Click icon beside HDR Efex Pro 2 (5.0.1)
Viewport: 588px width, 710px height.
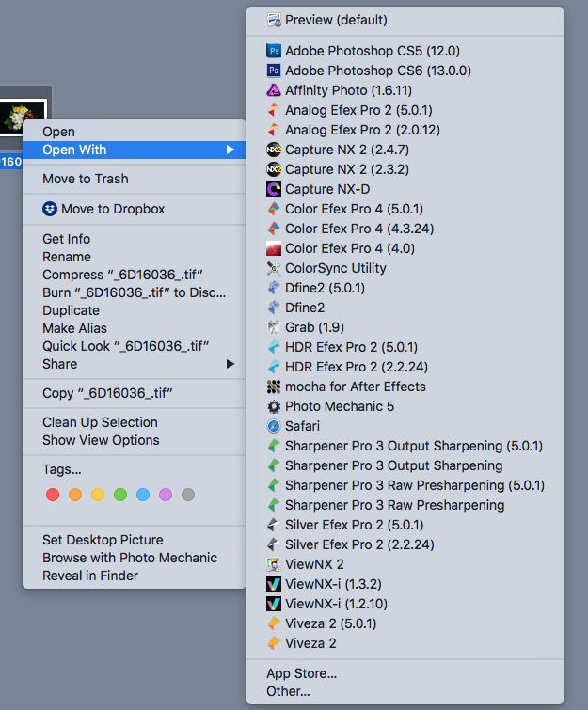click(x=274, y=347)
